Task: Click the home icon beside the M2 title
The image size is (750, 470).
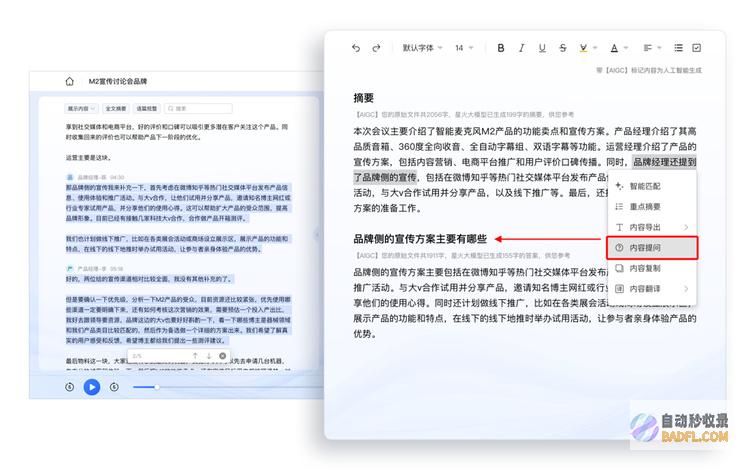Action: 70,81
